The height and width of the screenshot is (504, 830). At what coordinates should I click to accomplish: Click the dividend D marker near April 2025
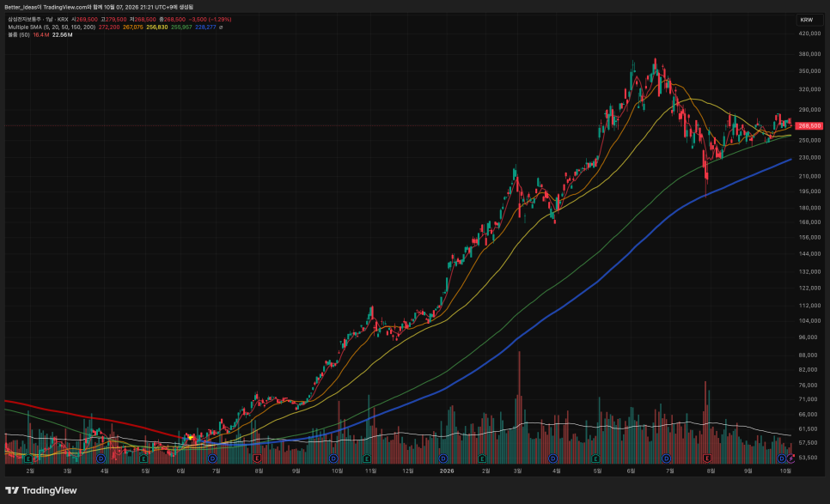tap(101, 458)
